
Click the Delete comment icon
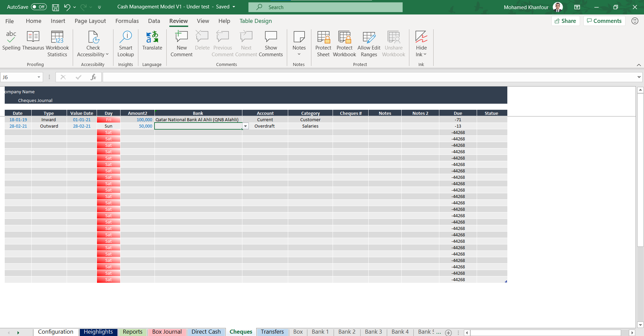202,37
